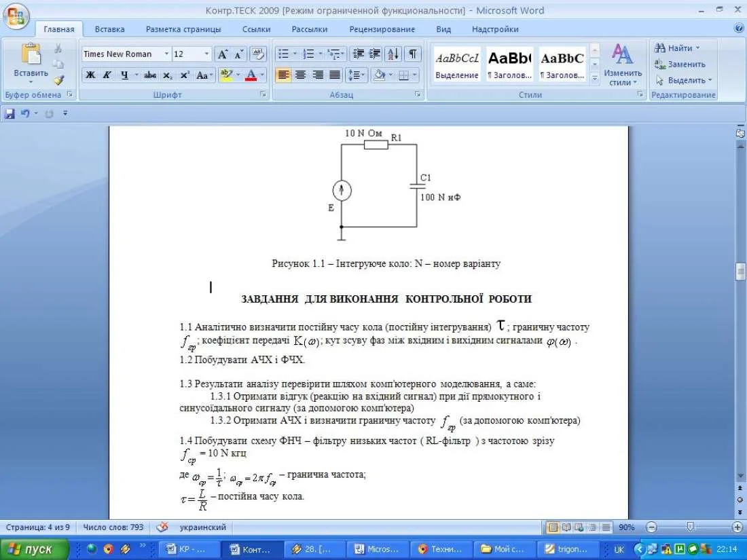Open the Рецензирование tab
The width and height of the screenshot is (747, 560).
click(x=382, y=29)
